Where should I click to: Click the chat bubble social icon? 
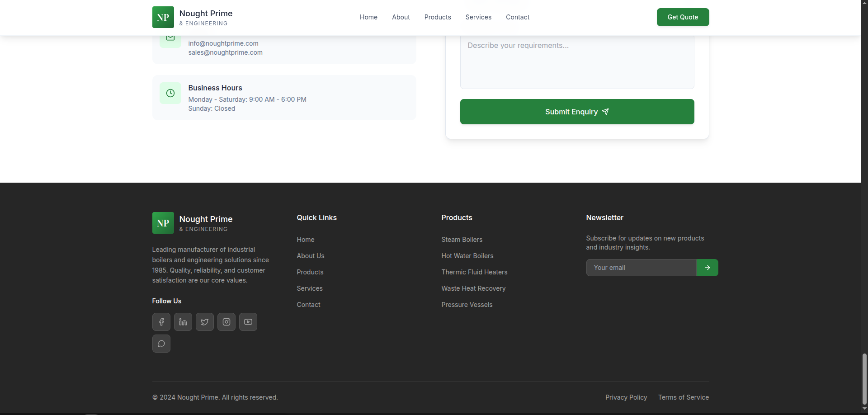161,344
